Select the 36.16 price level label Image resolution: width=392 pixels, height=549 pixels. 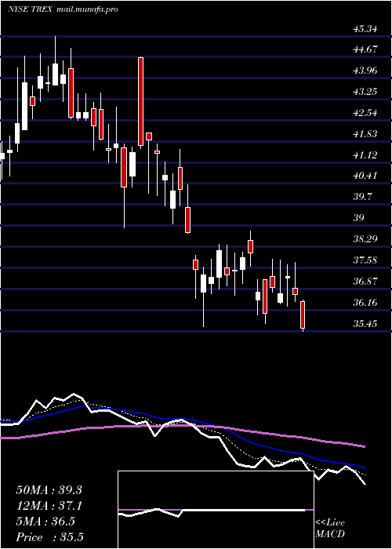click(365, 302)
